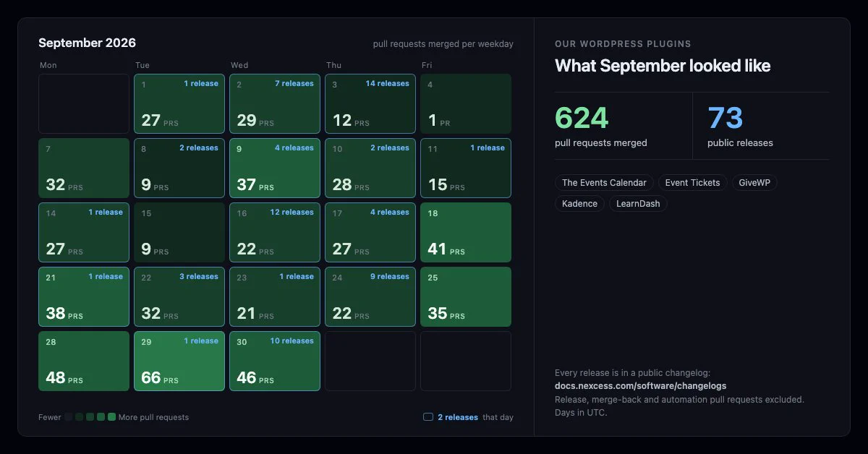Viewport: 868px width, 454px height.
Task: Select the "Event Tickets" plugin tag
Action: [x=693, y=183]
